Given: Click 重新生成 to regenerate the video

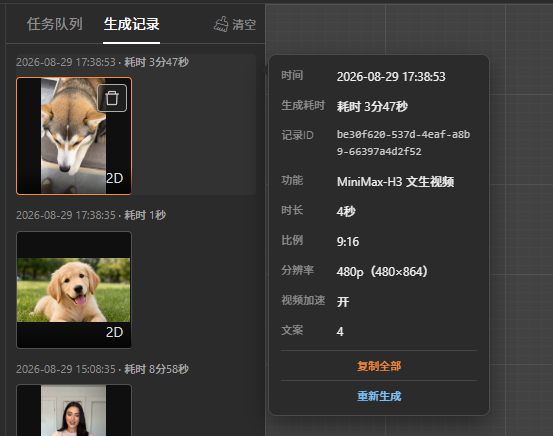Looking at the screenshot, I should pos(379,396).
